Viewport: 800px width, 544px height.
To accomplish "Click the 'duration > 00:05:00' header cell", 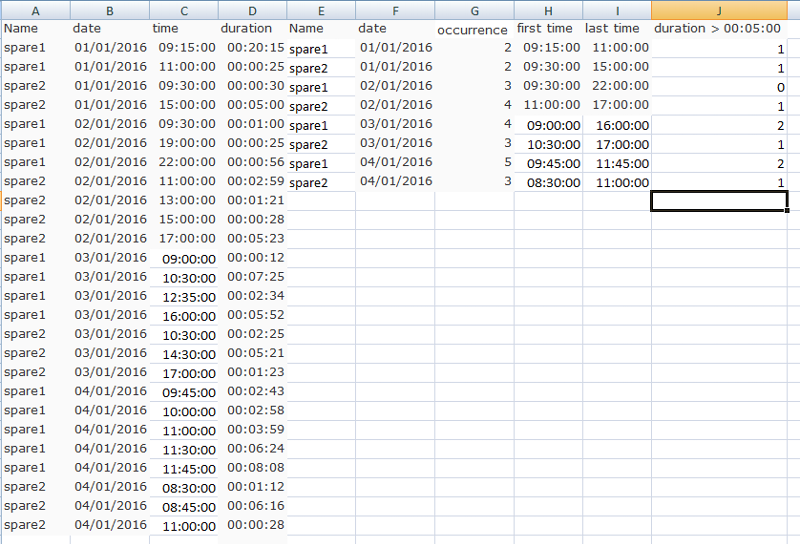I will pos(719,29).
